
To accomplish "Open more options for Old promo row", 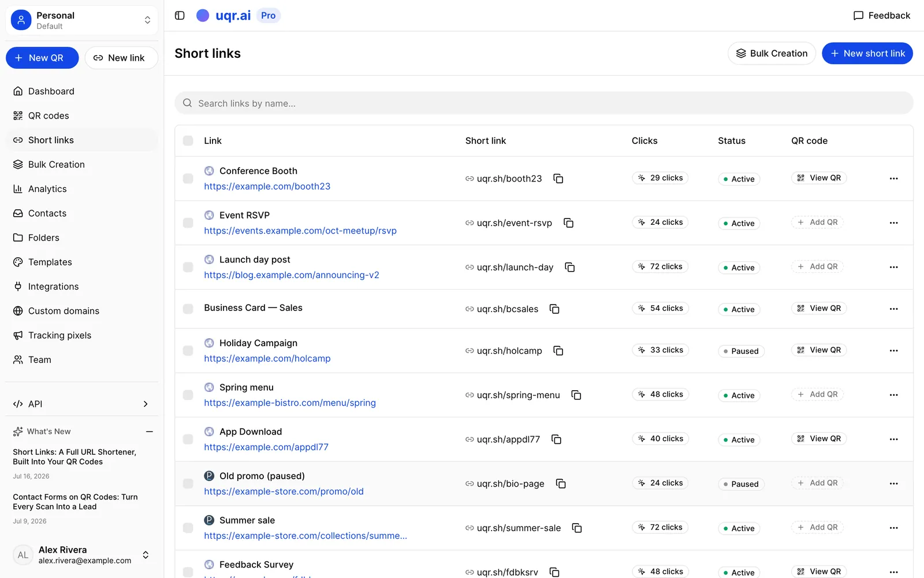I will click(894, 484).
